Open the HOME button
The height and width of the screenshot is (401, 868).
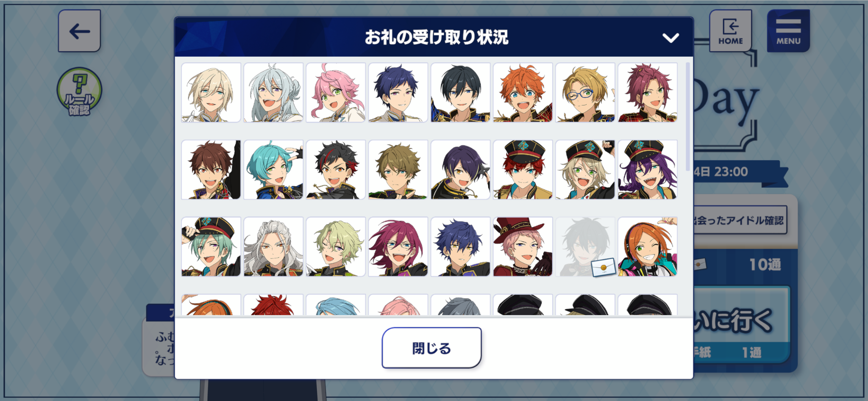click(731, 31)
